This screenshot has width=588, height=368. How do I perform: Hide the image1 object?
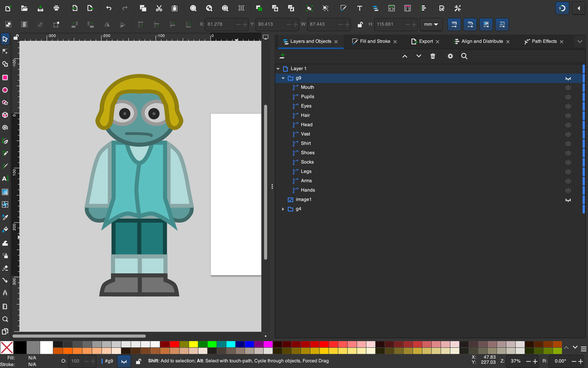click(568, 199)
